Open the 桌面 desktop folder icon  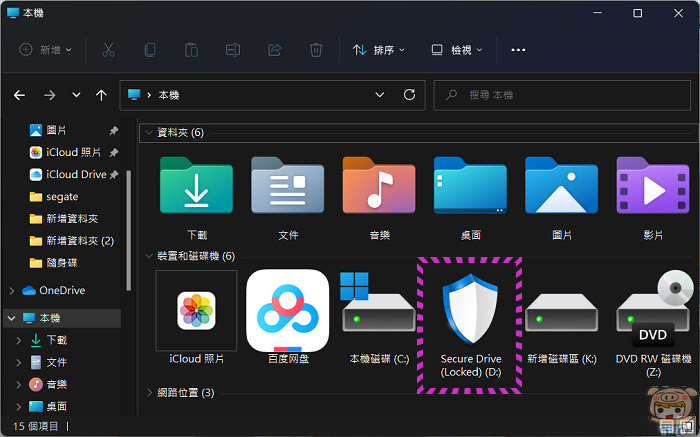(470, 185)
